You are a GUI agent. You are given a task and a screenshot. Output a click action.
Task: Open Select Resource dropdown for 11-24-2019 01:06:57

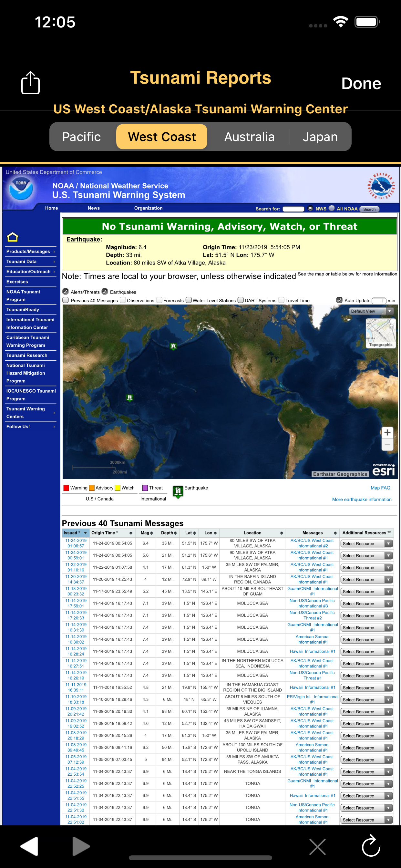(366, 543)
